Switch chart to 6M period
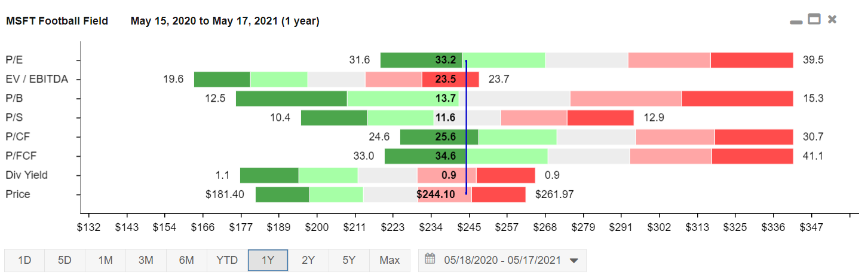 pyautogui.click(x=186, y=260)
